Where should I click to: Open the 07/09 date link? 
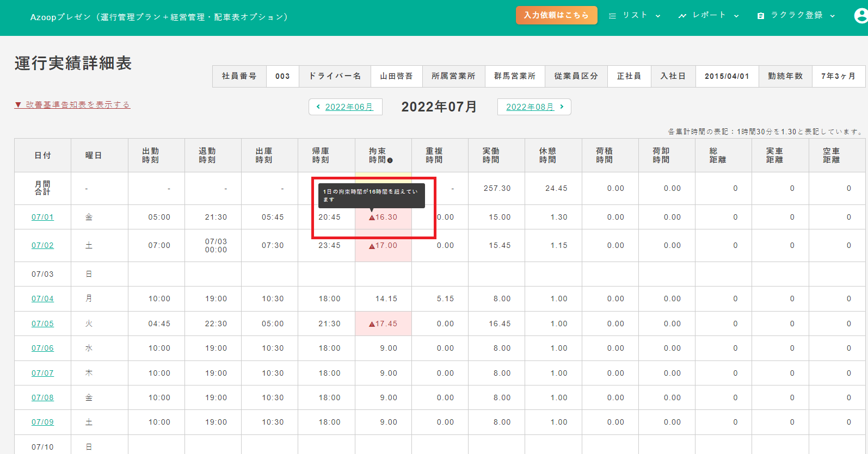click(42, 422)
